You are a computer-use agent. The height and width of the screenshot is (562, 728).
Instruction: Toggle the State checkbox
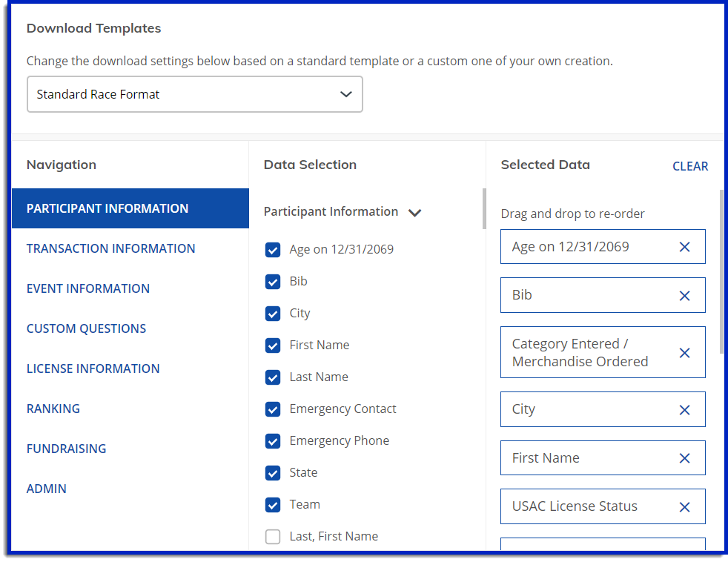[x=273, y=473]
